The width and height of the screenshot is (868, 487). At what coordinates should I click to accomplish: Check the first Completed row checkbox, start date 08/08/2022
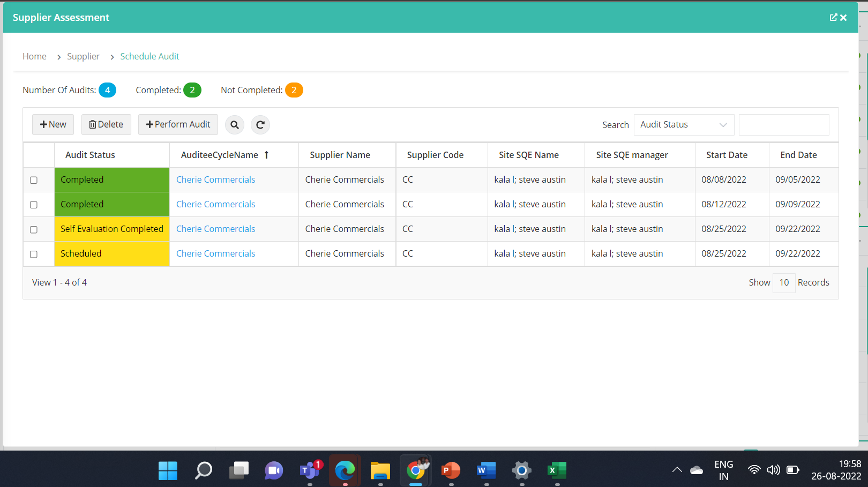(x=34, y=180)
